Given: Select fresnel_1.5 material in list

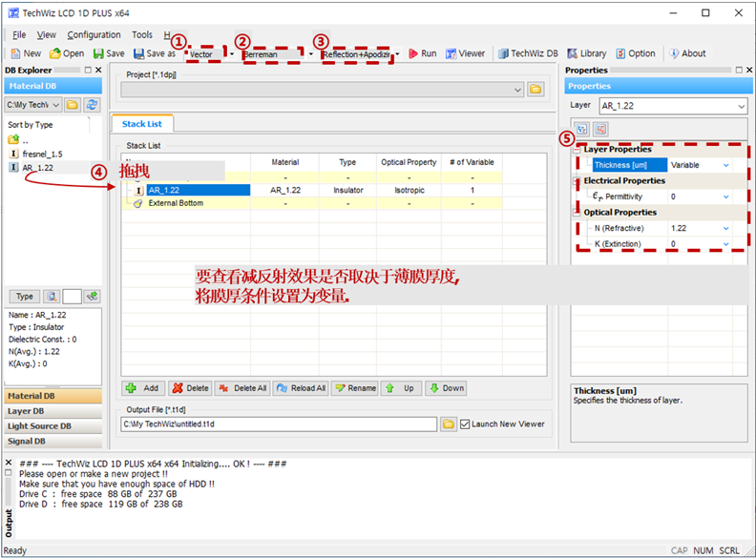Looking at the screenshot, I should coord(42,155).
